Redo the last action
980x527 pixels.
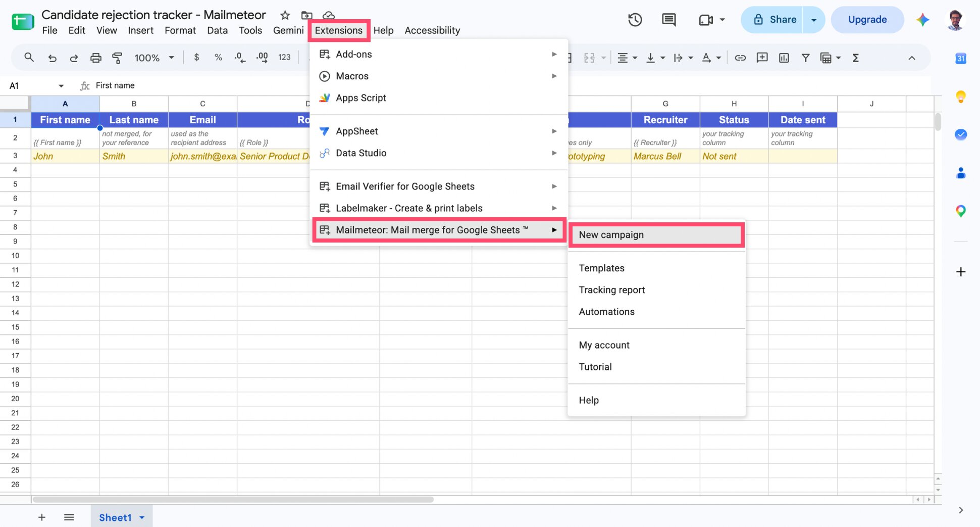pos(74,58)
